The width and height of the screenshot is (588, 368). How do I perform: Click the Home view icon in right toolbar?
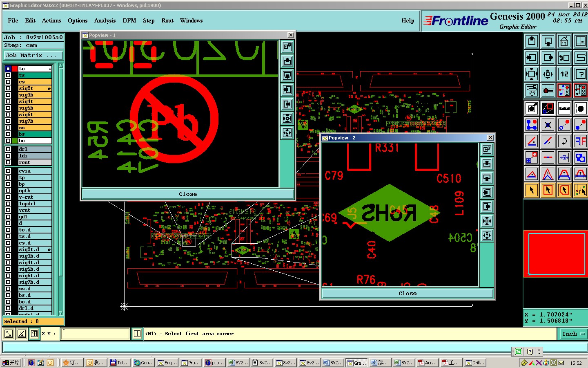564,41
